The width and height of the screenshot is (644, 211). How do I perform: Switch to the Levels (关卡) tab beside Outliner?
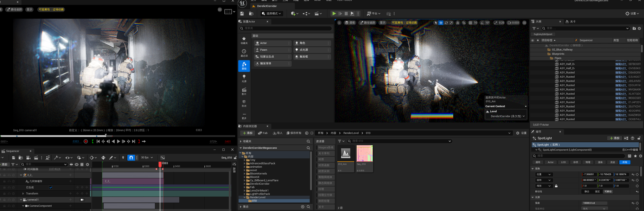pyautogui.click(x=570, y=21)
